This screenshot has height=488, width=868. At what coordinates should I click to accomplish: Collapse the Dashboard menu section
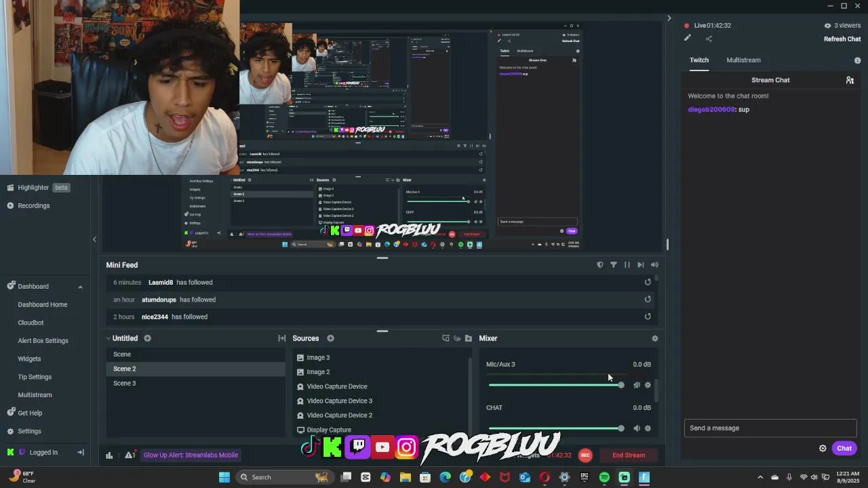point(80,287)
